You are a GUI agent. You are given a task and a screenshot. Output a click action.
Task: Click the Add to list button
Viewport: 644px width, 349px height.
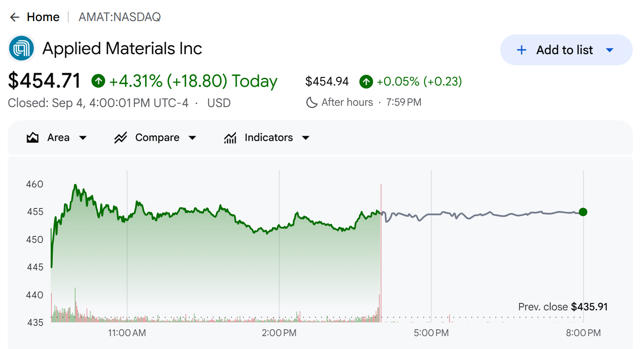pyautogui.click(x=566, y=50)
